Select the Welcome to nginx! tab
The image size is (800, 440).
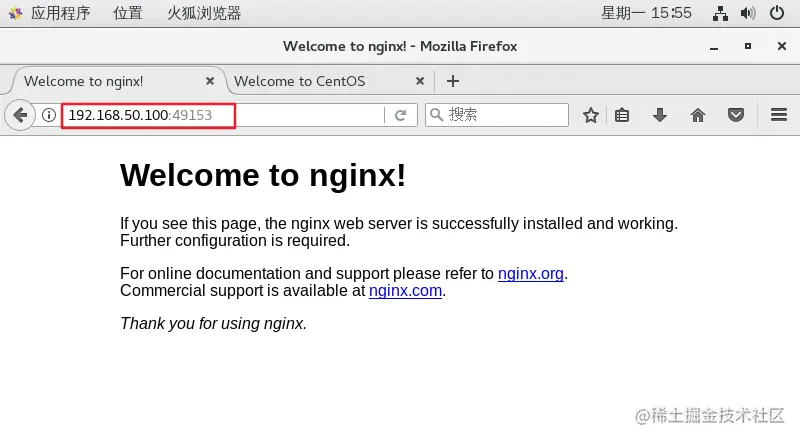(x=115, y=81)
